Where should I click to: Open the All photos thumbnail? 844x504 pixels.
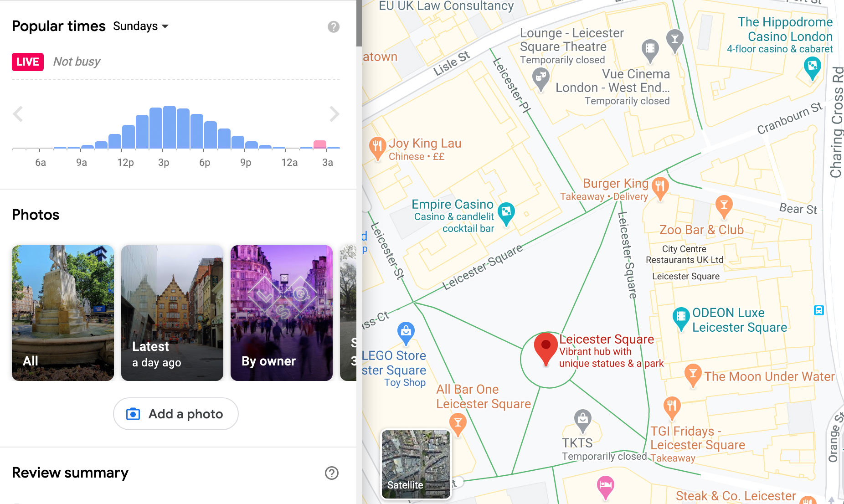(x=63, y=313)
